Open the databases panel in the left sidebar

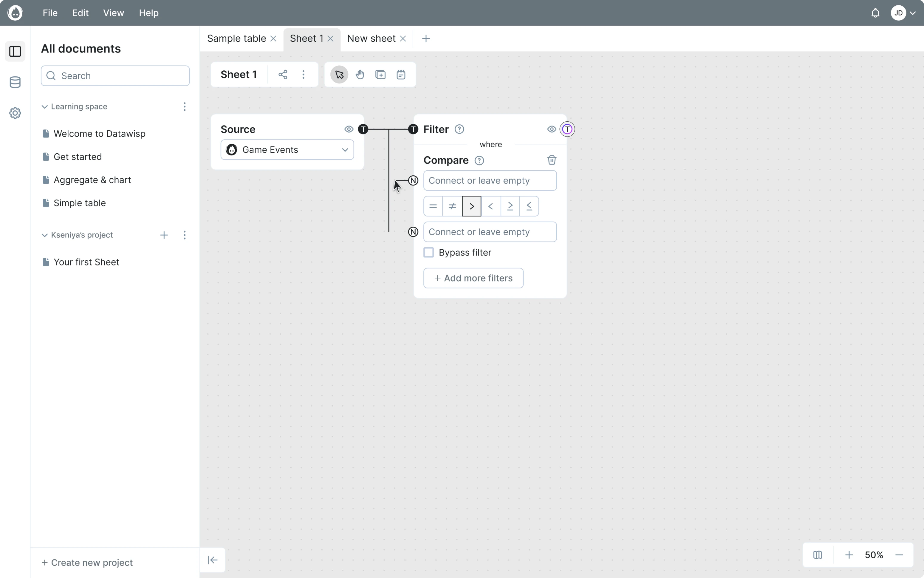point(15,82)
